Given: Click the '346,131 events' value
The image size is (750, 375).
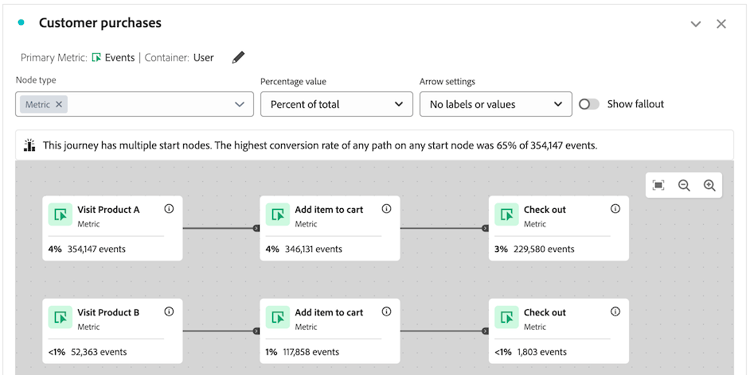Looking at the screenshot, I should pos(314,249).
